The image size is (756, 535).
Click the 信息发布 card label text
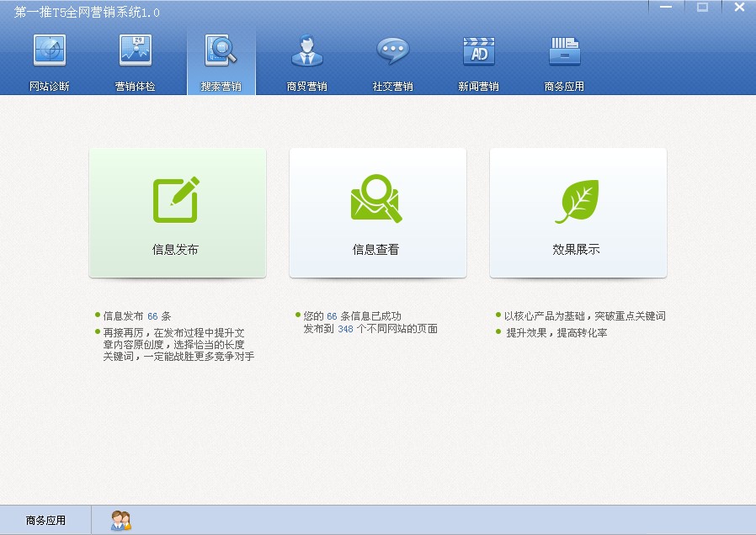[176, 250]
